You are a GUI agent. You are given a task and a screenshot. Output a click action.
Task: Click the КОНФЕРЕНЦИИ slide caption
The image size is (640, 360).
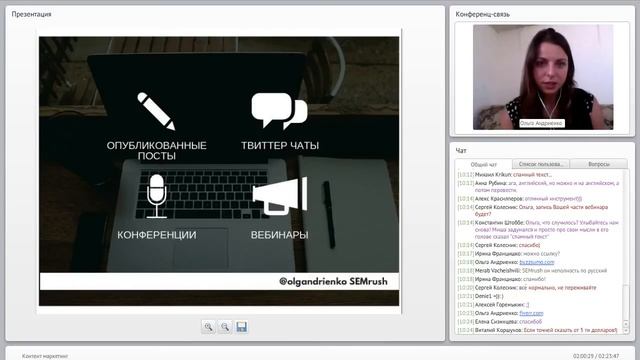click(157, 235)
